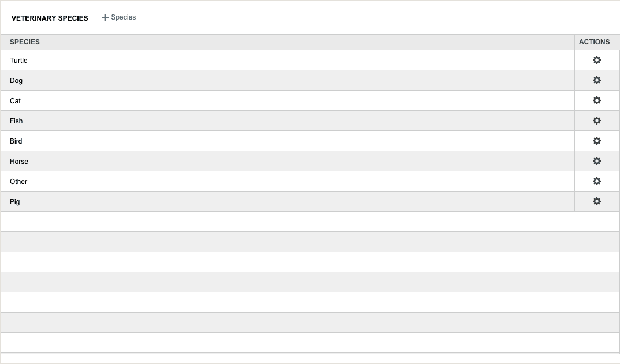Click the Fish species entry
The image size is (620, 364).
click(x=16, y=121)
